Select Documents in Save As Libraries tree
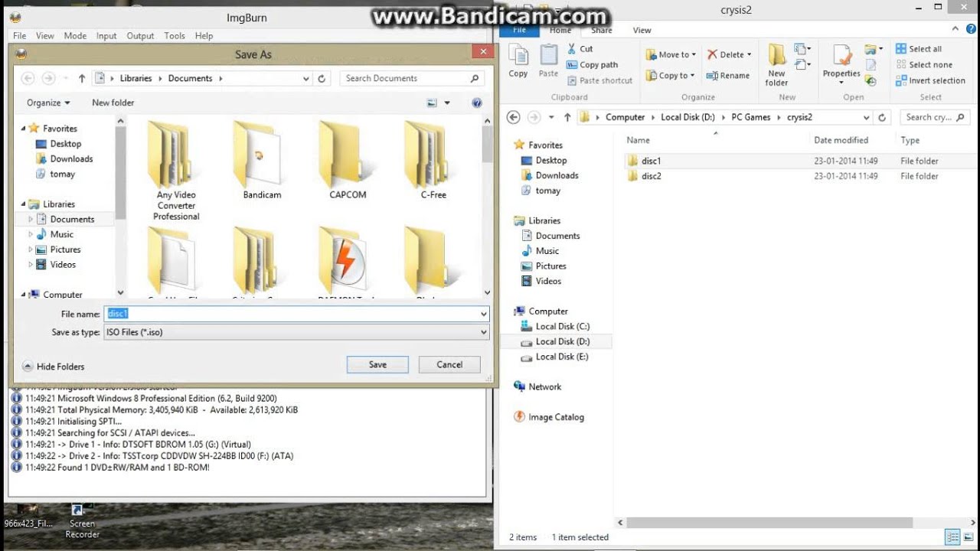 tap(64, 219)
